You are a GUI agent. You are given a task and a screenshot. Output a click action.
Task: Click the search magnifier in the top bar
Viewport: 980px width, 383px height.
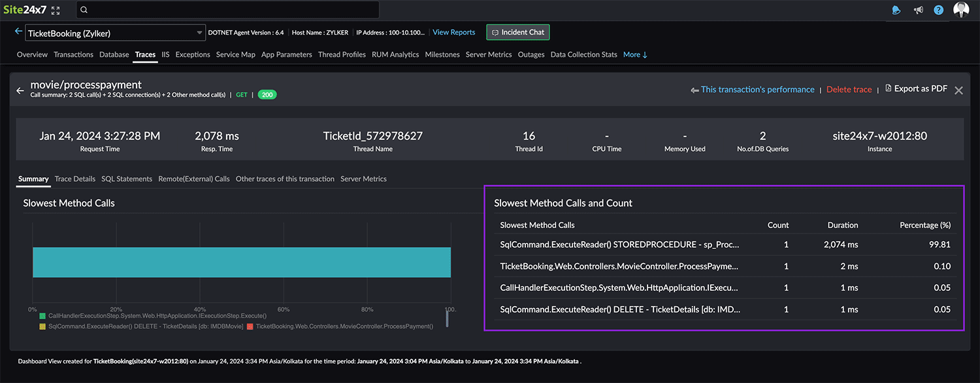(84, 9)
